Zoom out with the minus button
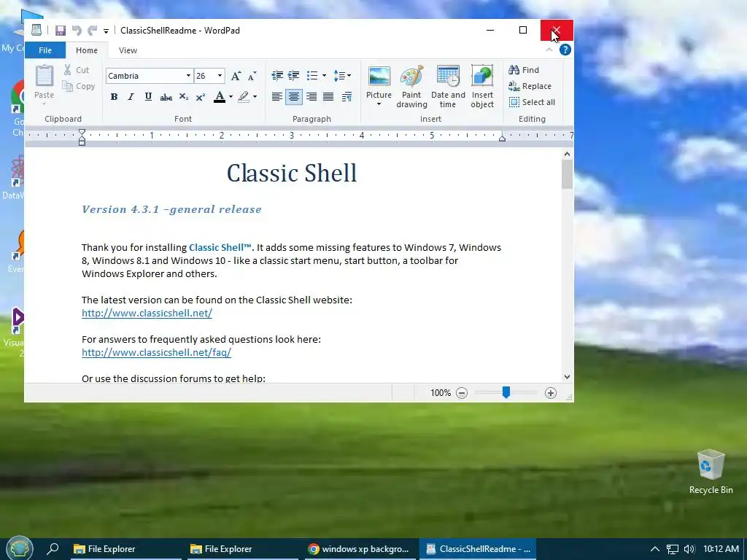The width and height of the screenshot is (747, 560). point(462,393)
